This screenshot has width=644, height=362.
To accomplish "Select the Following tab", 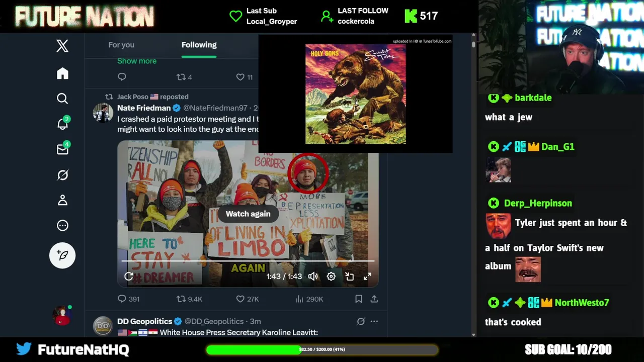I will (x=199, y=45).
